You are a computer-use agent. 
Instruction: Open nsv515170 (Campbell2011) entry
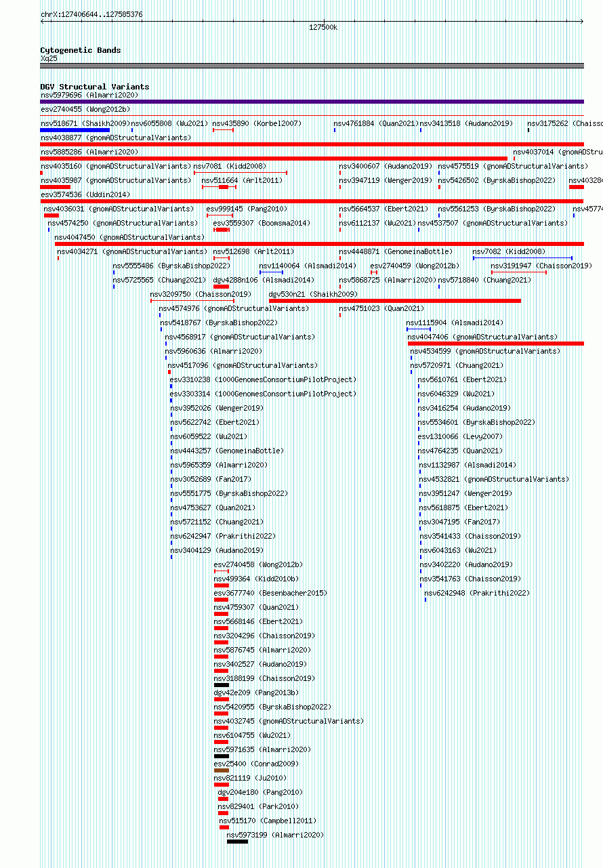coord(268,821)
